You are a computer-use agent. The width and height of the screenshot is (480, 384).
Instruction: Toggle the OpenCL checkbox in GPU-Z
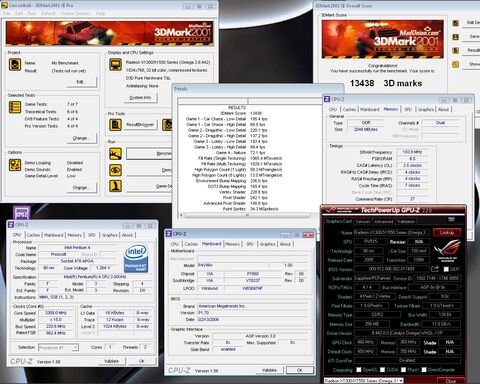point(359,369)
